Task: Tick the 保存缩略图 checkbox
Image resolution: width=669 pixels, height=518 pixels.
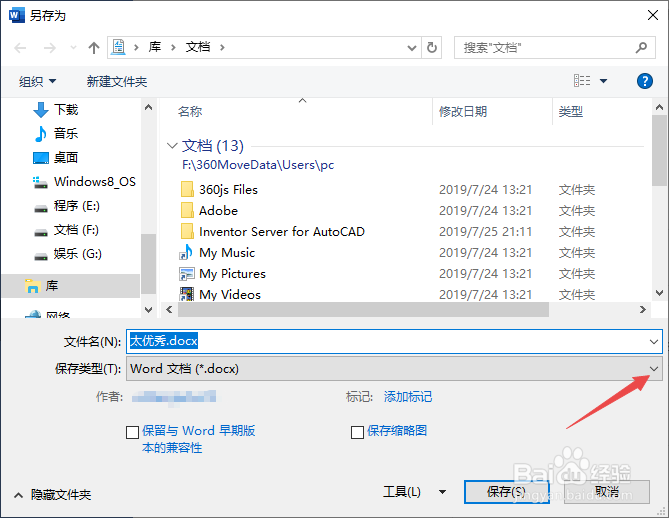Action: click(357, 432)
